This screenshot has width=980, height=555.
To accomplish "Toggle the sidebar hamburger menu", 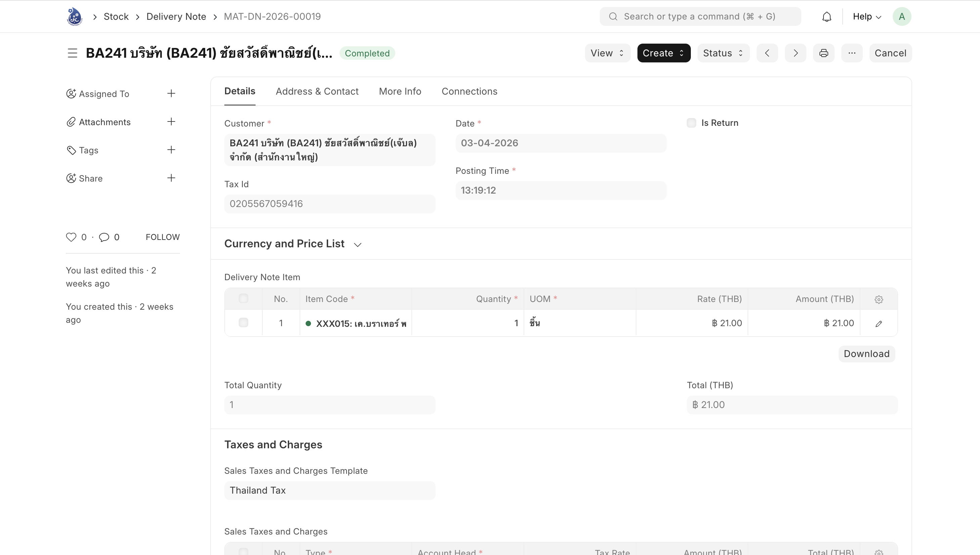I will point(73,53).
